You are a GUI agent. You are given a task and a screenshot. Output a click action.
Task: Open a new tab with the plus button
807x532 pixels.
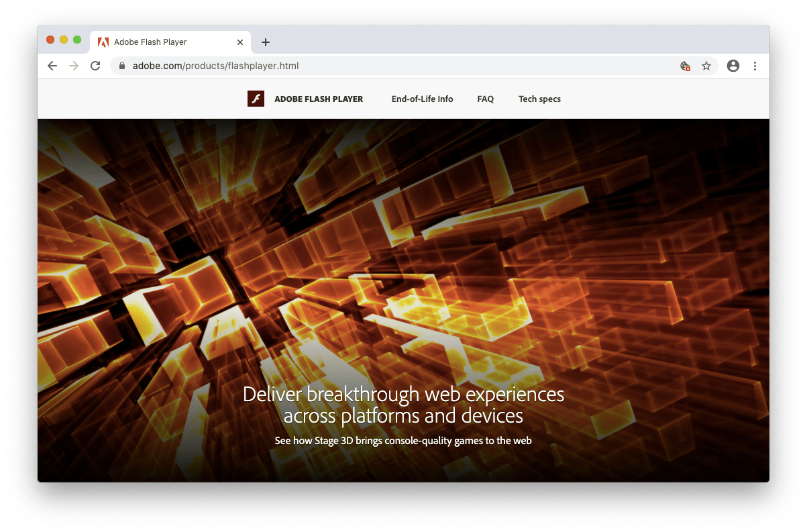pyautogui.click(x=265, y=42)
